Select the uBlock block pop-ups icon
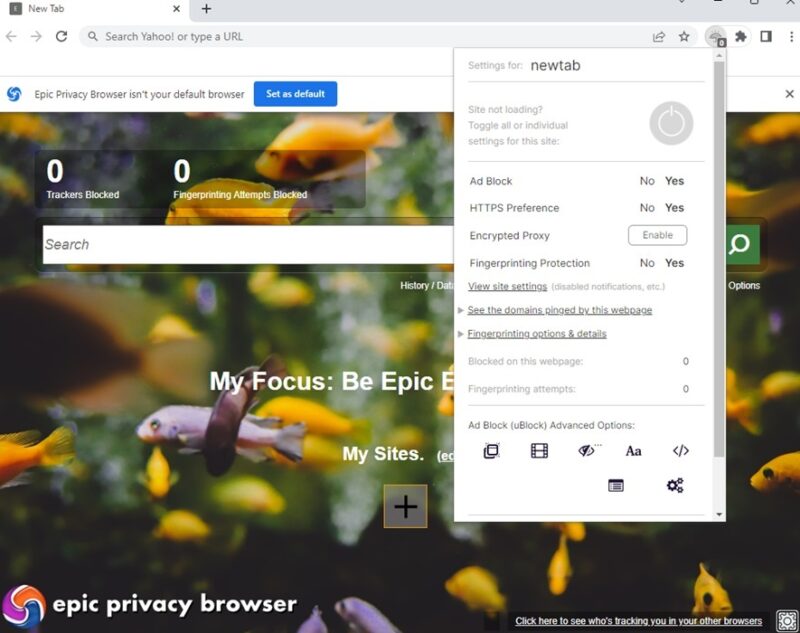The width and height of the screenshot is (800, 633). coord(489,451)
